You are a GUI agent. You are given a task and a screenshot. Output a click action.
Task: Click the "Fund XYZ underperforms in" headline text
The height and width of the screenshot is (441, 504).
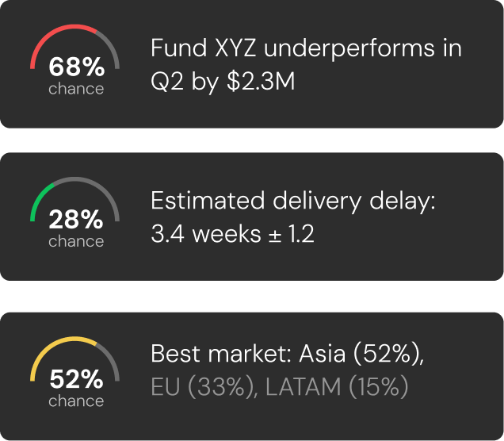[x=306, y=49]
